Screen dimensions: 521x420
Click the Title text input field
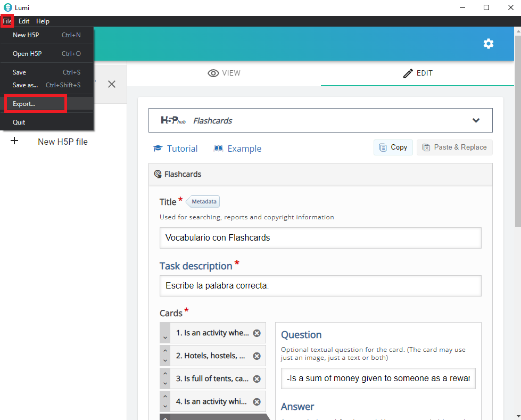[320, 238]
